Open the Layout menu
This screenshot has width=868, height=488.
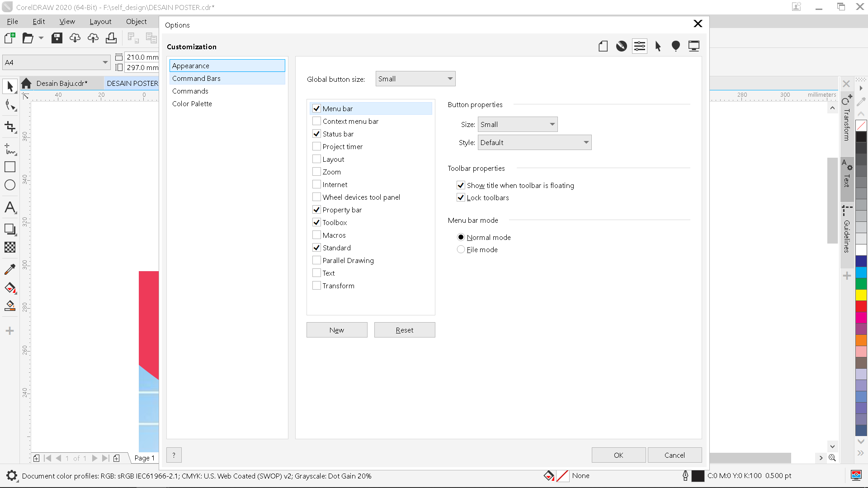coord(100,21)
